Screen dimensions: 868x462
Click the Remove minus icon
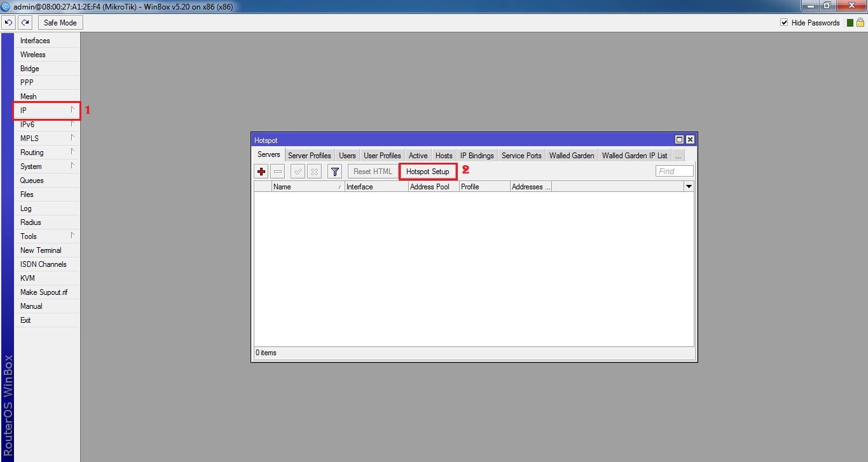coord(277,171)
